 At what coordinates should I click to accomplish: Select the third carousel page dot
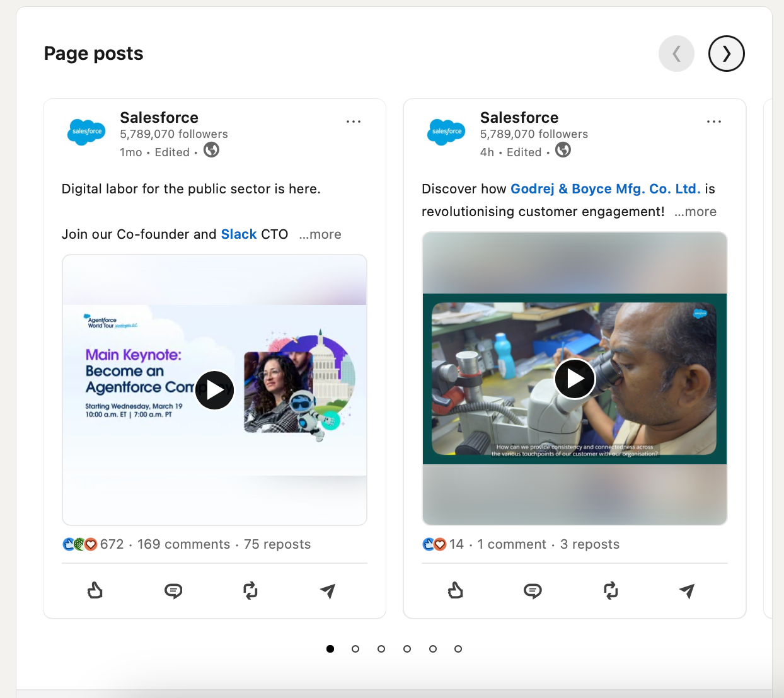[x=381, y=649]
